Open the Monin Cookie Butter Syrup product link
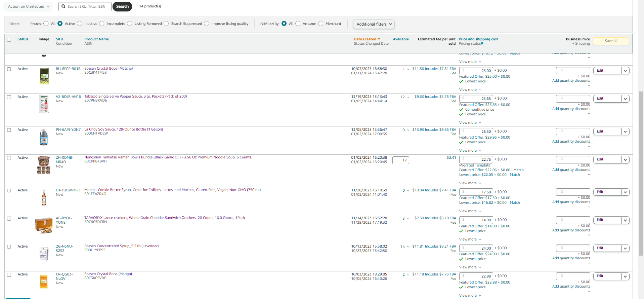 click(x=172, y=190)
